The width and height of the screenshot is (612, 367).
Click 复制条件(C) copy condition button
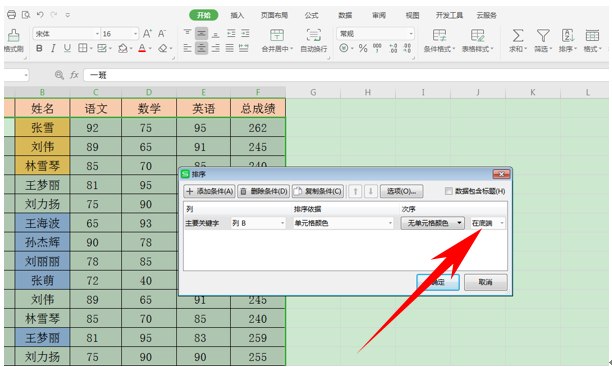318,191
